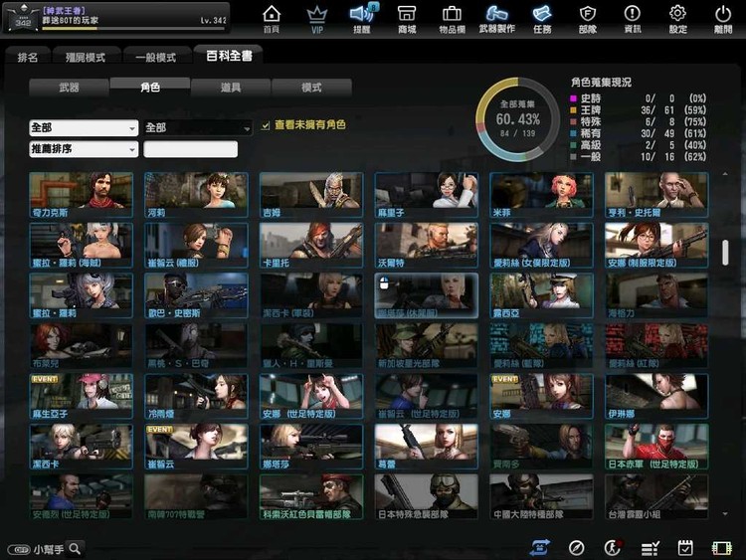
Task: Click the compass icon in bottom bar
Action: 576,548
